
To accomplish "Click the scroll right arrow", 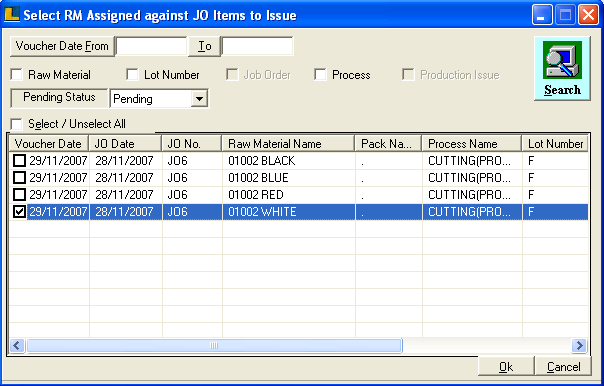I will click(579, 346).
